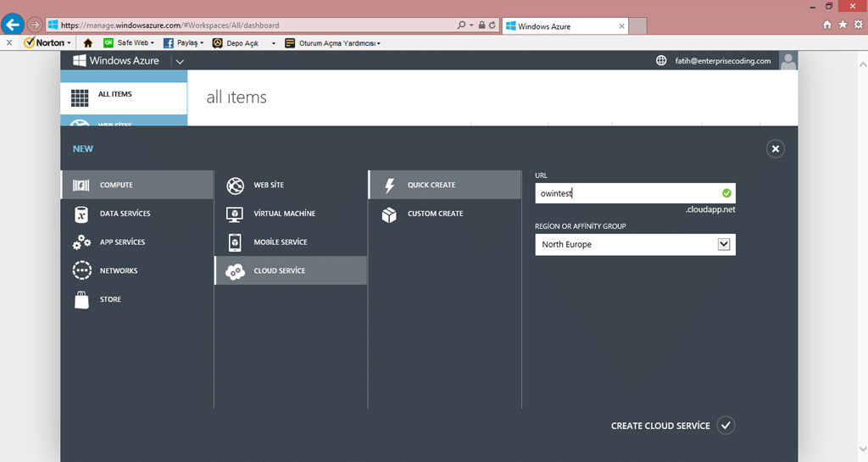The height and width of the screenshot is (462, 868).
Task: Click the Web Site globe icon
Action: [x=235, y=186]
